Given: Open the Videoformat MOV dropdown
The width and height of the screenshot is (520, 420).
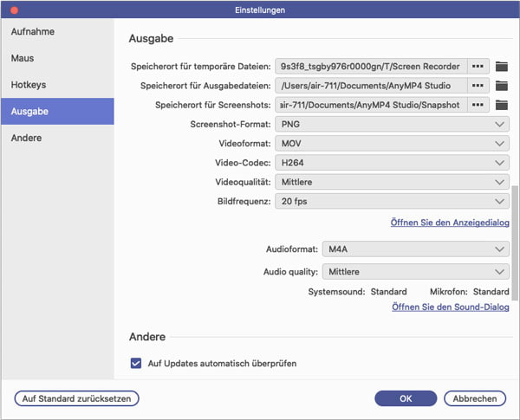Looking at the screenshot, I should [391, 144].
